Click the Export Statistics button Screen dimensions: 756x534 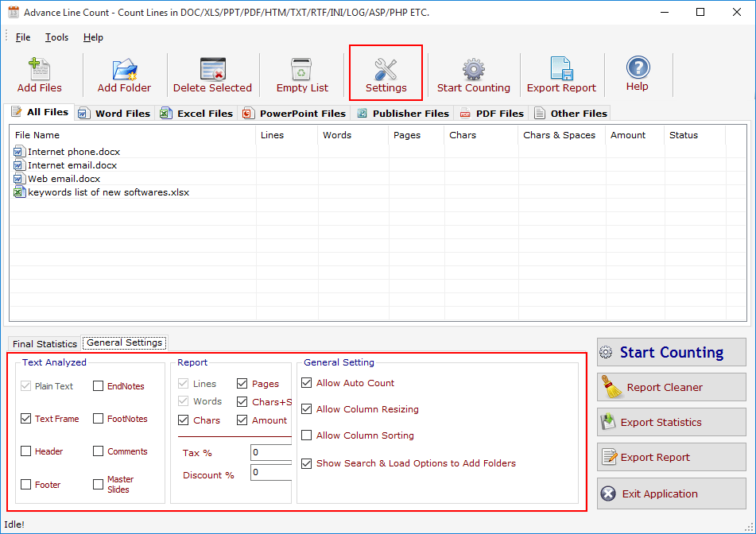[x=671, y=422]
